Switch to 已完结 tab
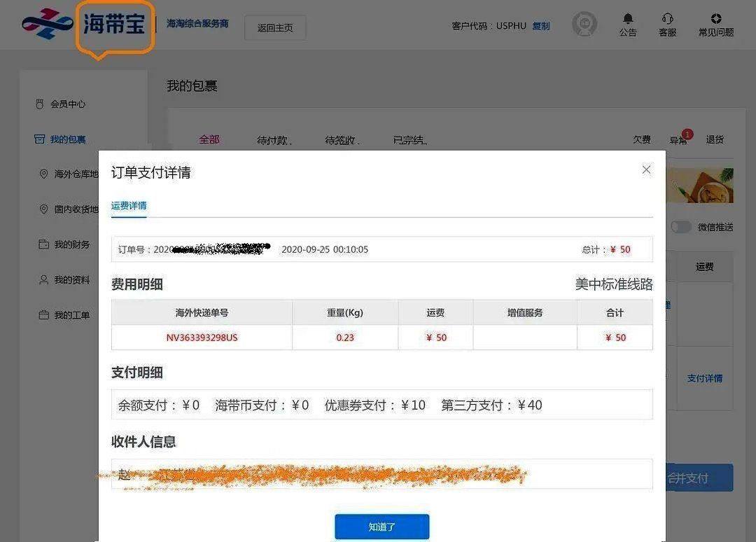 coord(409,140)
